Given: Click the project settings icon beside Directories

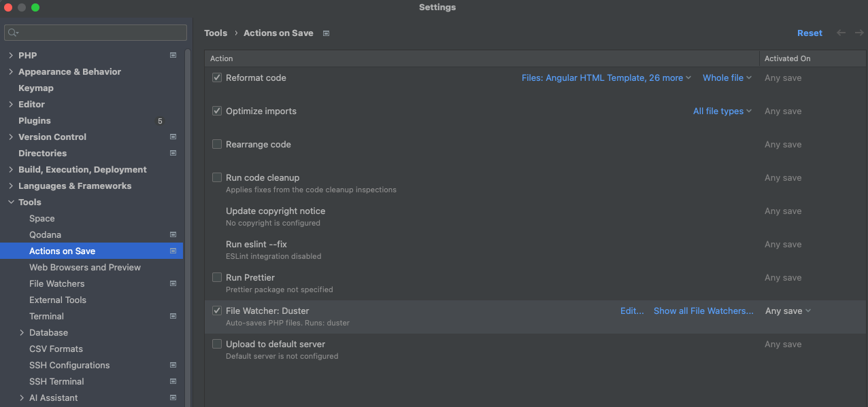Looking at the screenshot, I should 173,153.
